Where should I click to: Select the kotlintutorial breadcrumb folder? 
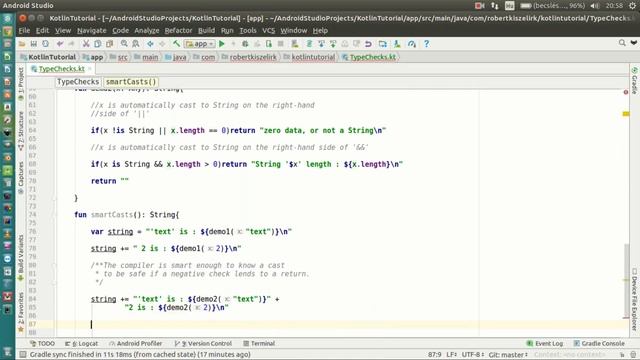coord(309,57)
